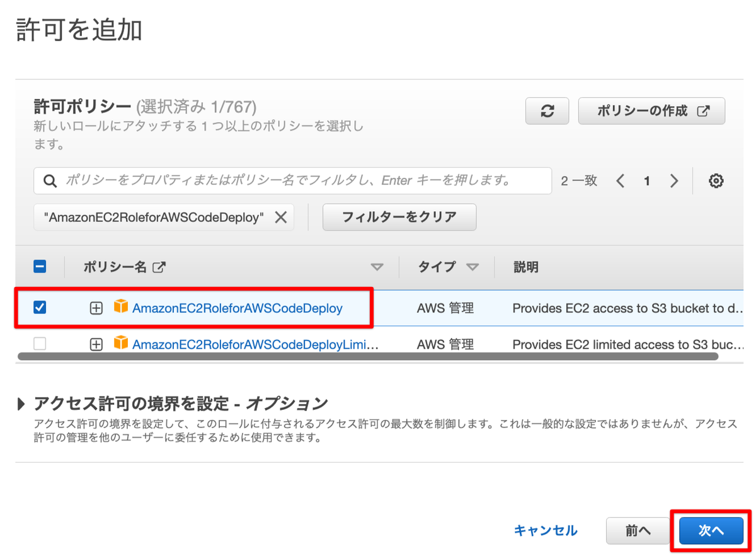Screen dimensions: 756x558
Task: Click the キャンセル link
Action: click(x=546, y=531)
